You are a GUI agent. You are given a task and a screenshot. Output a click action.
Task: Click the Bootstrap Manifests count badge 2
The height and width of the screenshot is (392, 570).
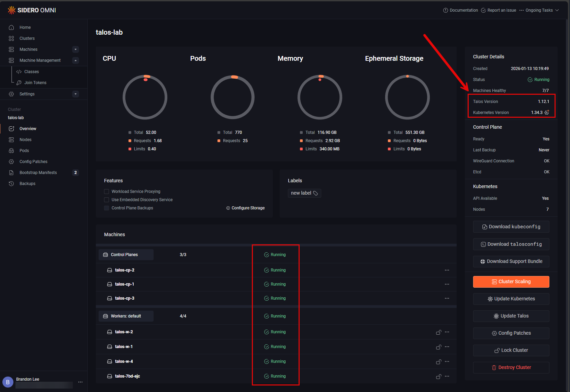click(76, 173)
